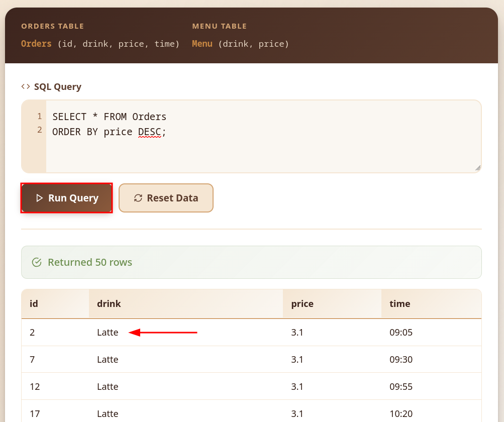504x422 pixels.
Task: Click the query editor resize handle
Action: click(x=478, y=168)
